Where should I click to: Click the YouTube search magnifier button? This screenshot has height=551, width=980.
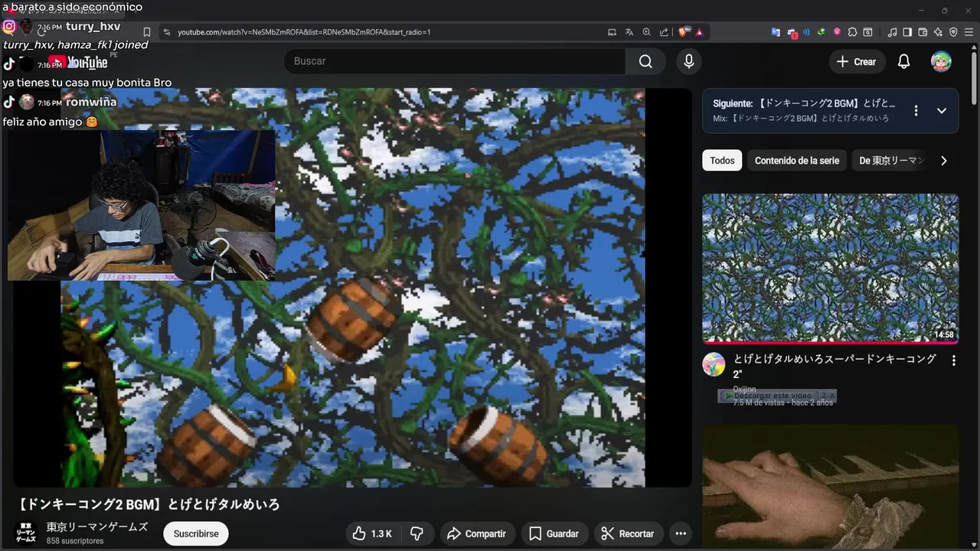click(x=645, y=61)
